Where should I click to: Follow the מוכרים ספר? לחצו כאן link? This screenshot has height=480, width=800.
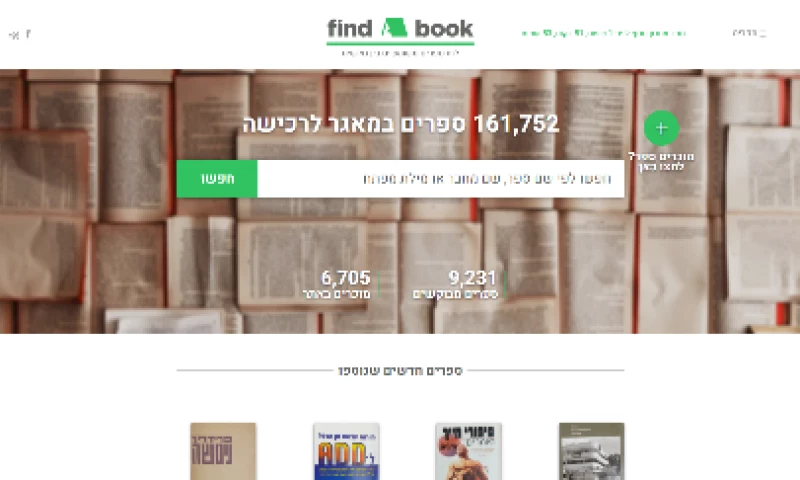[661, 161]
